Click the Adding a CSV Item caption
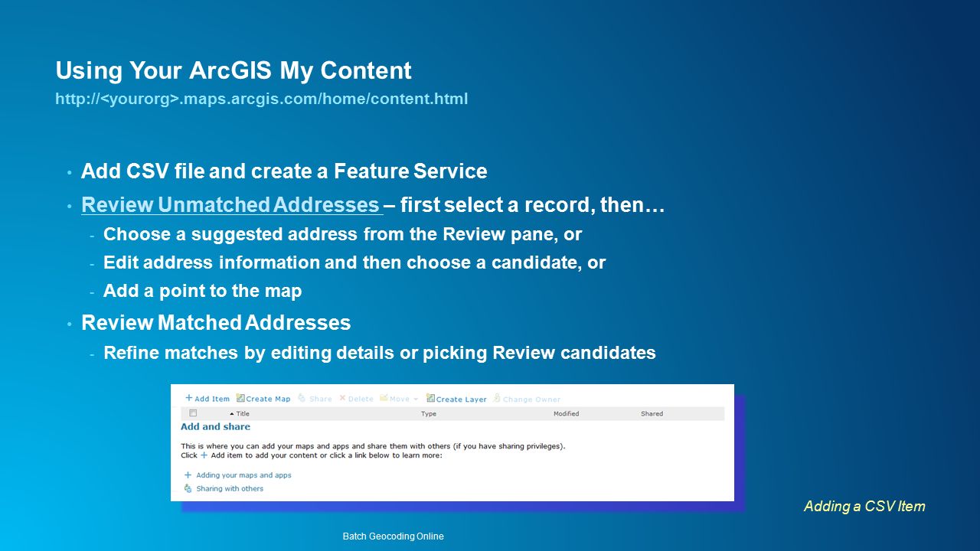This screenshot has height=551, width=980. pos(864,506)
